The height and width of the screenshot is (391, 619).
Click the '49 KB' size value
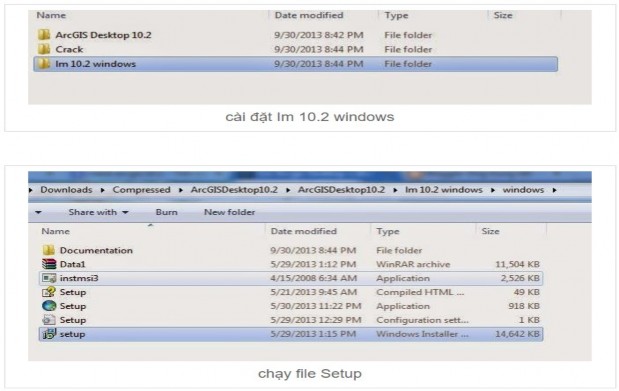(526, 292)
